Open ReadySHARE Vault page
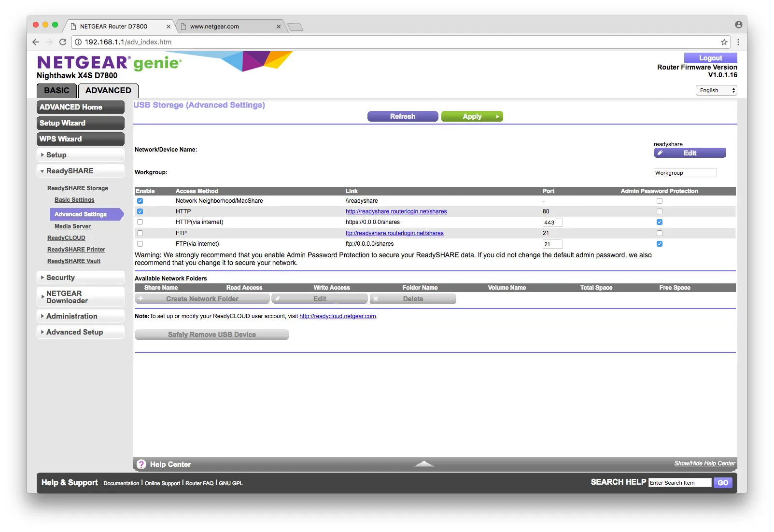 tap(74, 261)
